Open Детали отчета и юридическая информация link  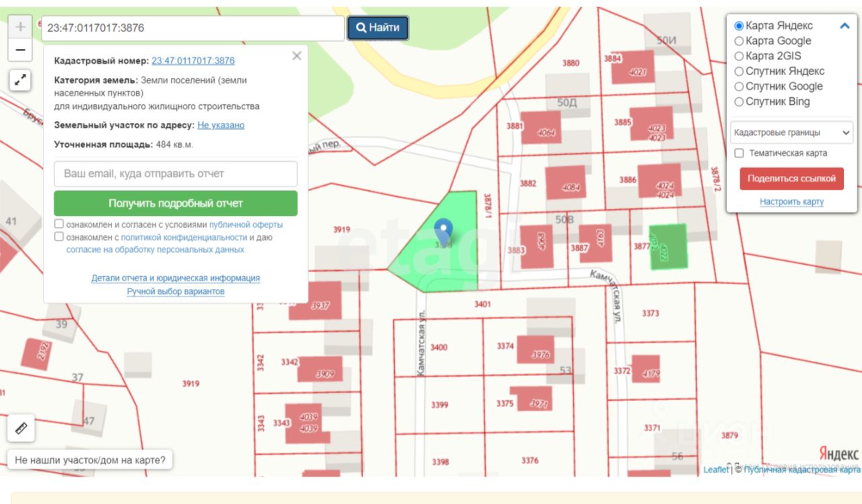click(x=176, y=278)
